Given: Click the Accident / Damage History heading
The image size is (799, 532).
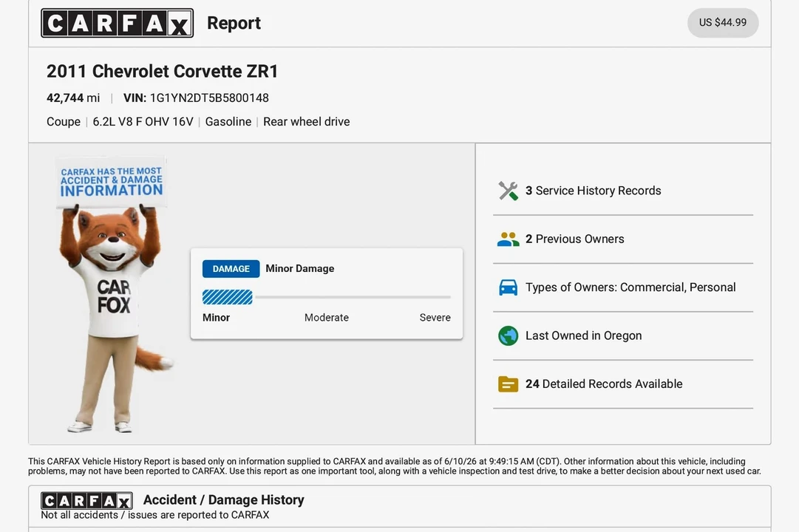Looking at the screenshot, I should pyautogui.click(x=223, y=500).
